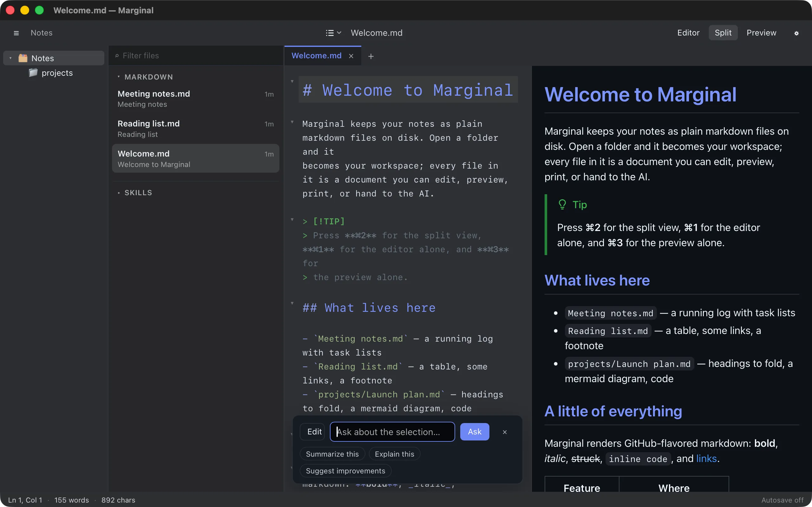This screenshot has height=507, width=812.
Task: Switch to Preview view mode
Action: point(761,33)
